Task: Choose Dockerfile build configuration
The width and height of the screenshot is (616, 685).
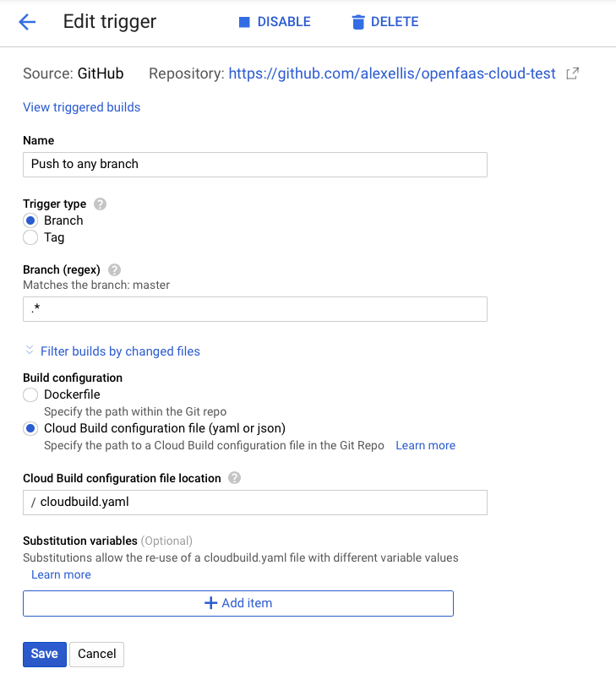Action: click(x=30, y=395)
